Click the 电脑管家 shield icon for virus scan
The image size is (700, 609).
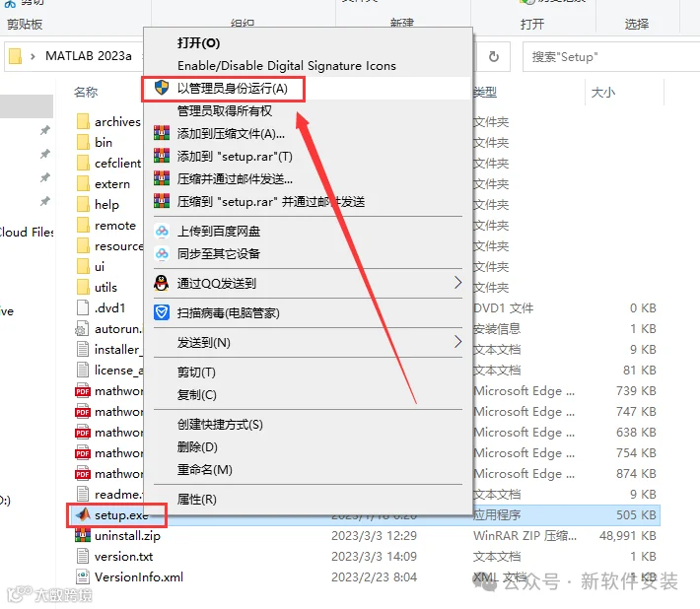pos(162,312)
